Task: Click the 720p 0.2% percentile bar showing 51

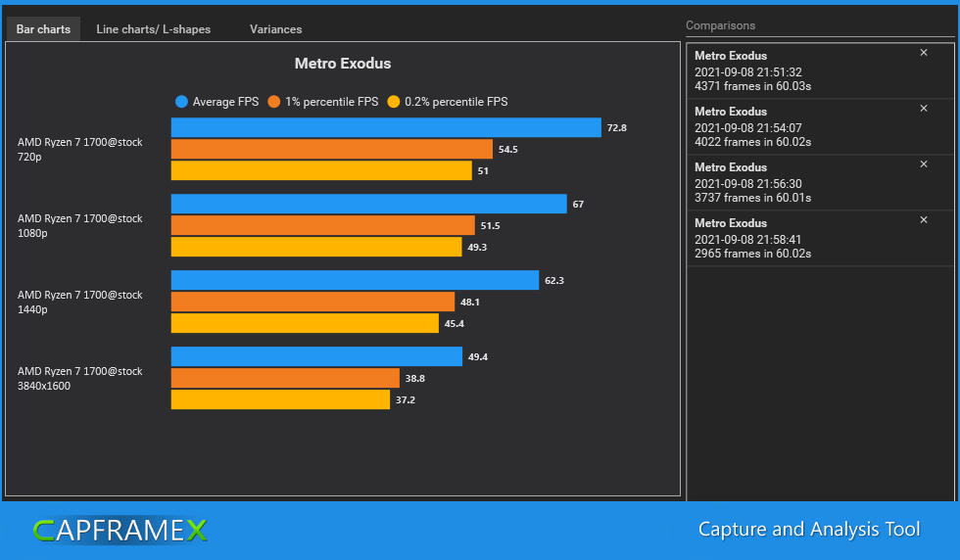Action: (x=321, y=170)
